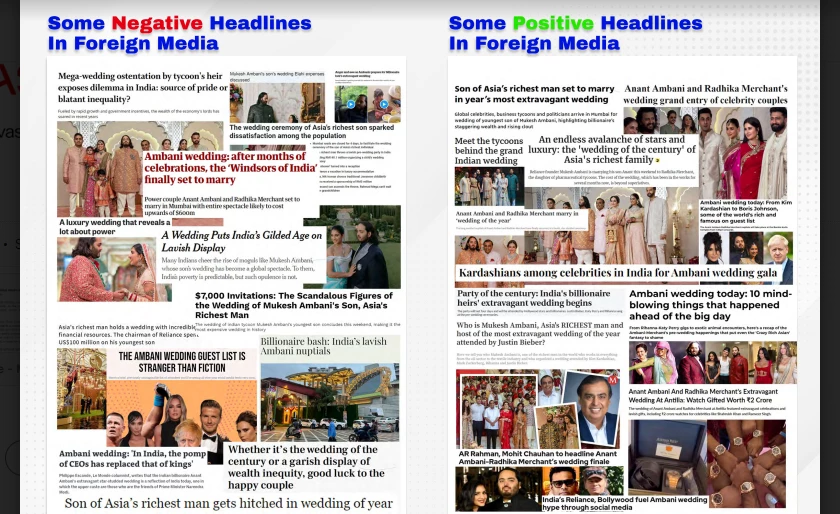This screenshot has height=514, width=840.
Task: Click the Ambani family photo under the Mega-wedding headline
Action: [x=101, y=168]
